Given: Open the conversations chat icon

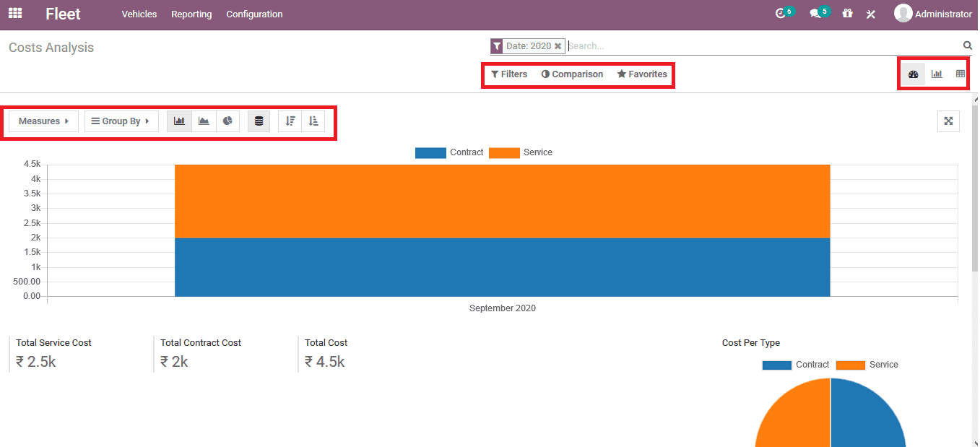Looking at the screenshot, I should click(x=815, y=14).
